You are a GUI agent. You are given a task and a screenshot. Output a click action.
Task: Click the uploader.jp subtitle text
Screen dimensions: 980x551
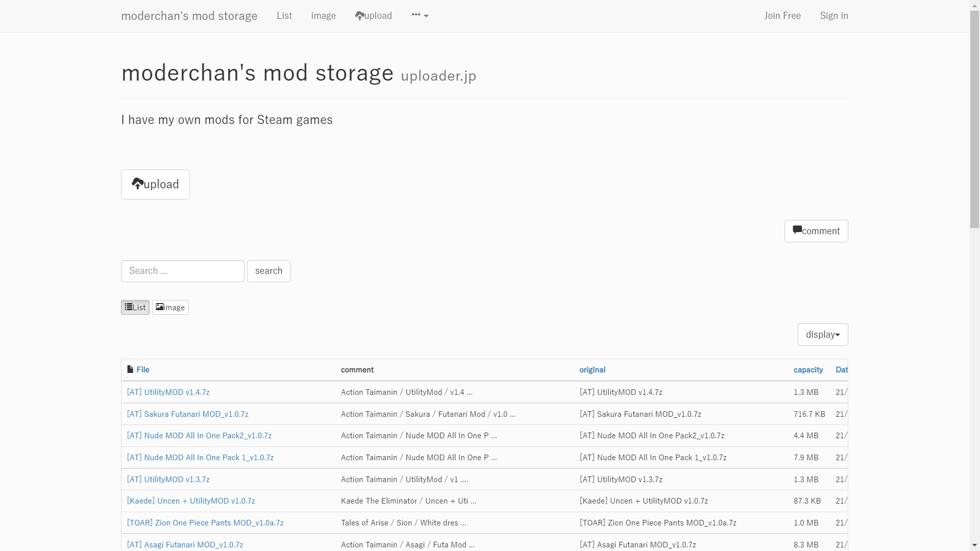click(x=438, y=76)
